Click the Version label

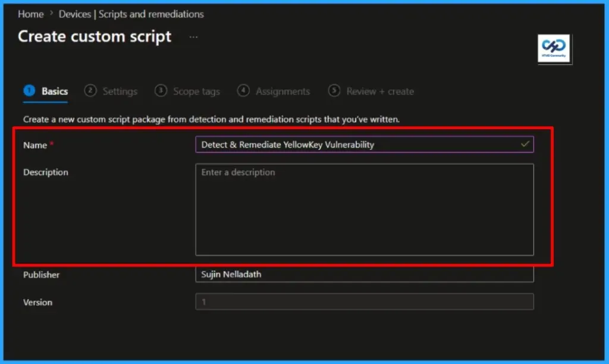tap(37, 302)
